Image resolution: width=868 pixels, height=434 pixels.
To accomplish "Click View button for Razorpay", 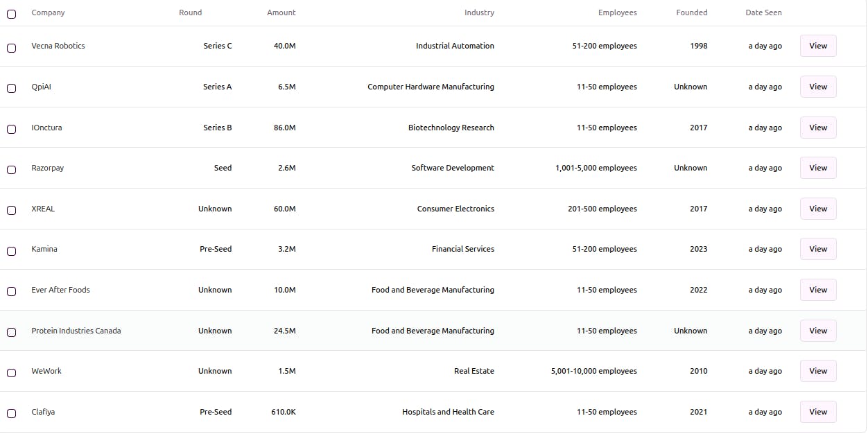I will [x=818, y=168].
